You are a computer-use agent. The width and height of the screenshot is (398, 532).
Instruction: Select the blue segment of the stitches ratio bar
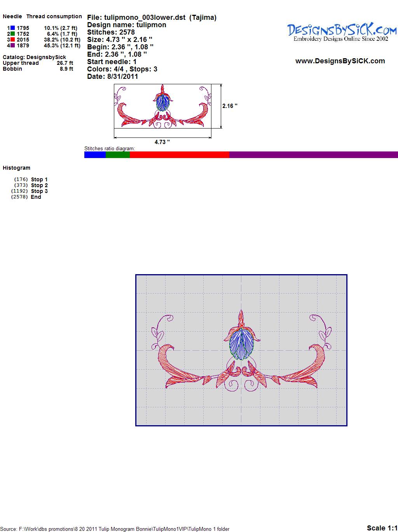coord(95,155)
